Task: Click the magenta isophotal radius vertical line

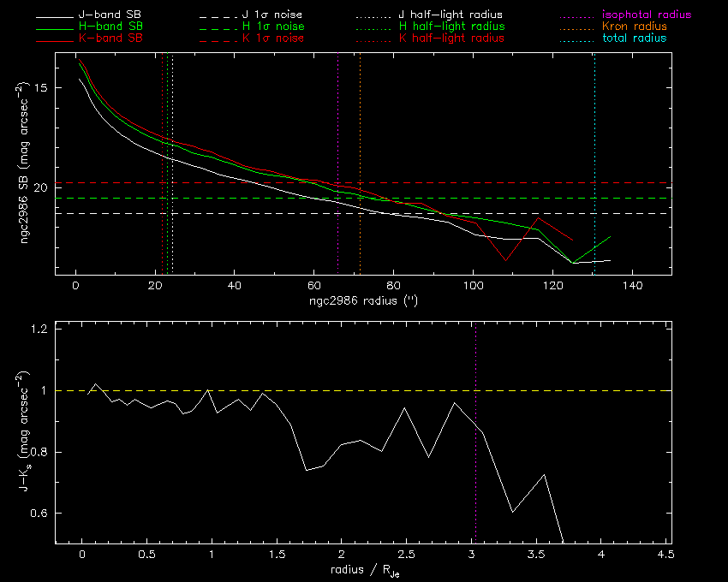Action: coord(338,128)
